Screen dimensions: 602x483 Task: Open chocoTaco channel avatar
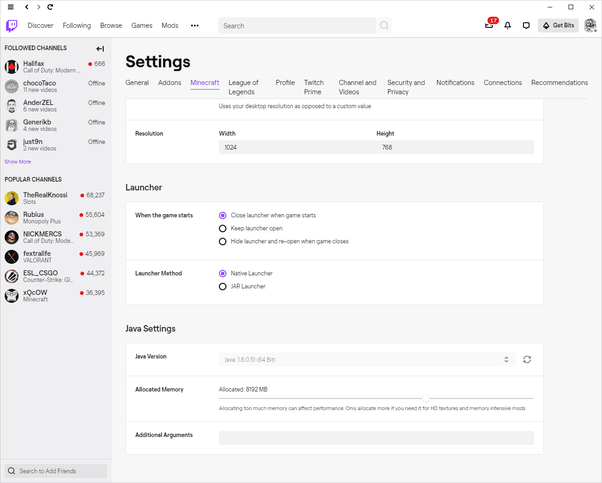(12, 86)
